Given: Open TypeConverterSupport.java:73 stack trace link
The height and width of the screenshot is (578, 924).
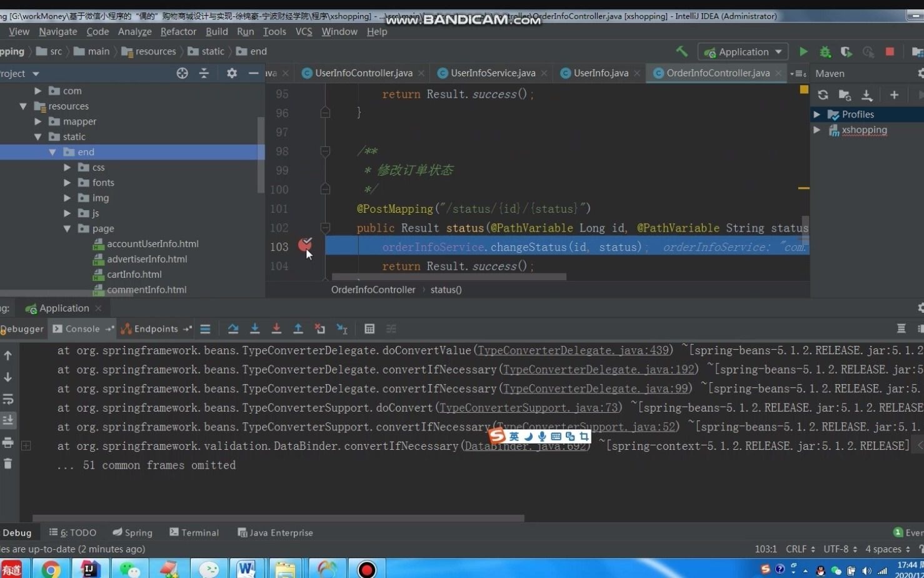Looking at the screenshot, I should pos(528,408).
